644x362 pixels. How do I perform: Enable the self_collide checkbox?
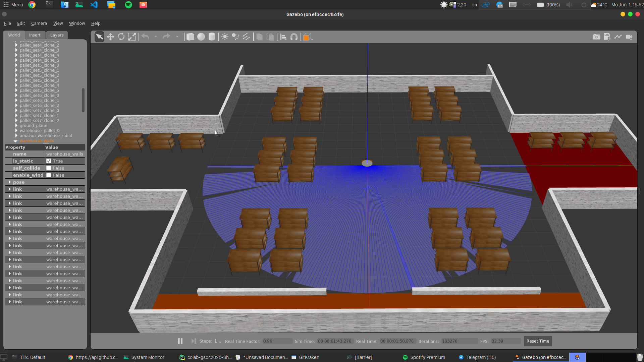[x=49, y=168]
